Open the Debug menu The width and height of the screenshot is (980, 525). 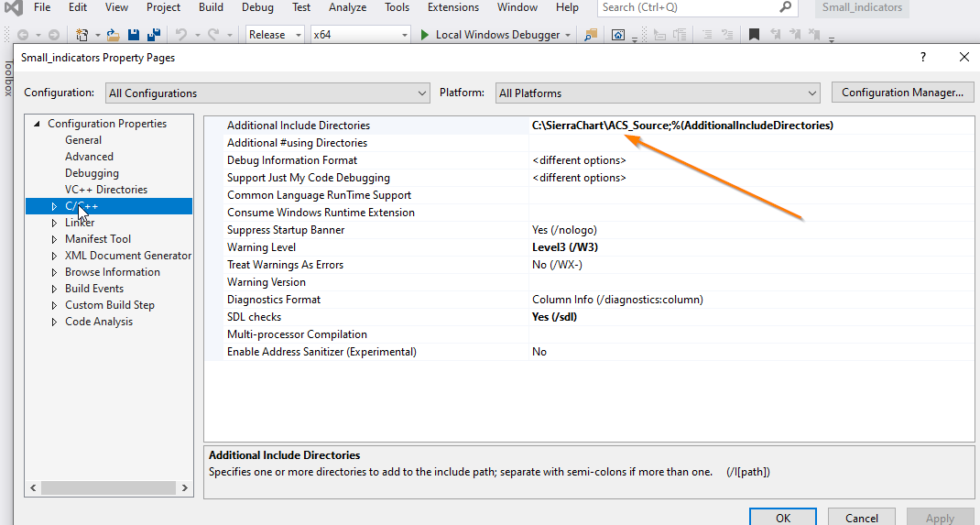[257, 7]
